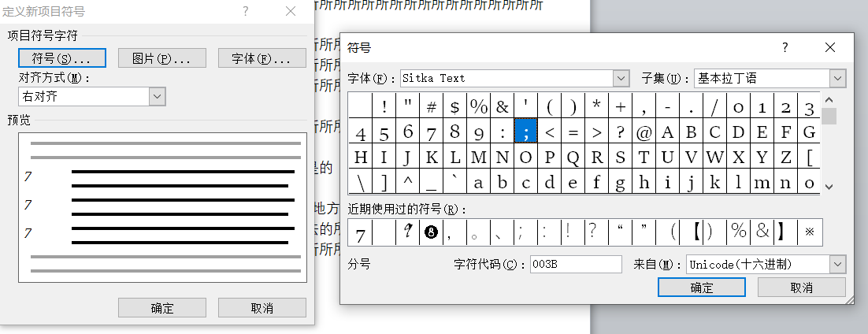Expand the 对齐方式 alignment dropdown
Screen dimensions: 868x334
point(157,96)
